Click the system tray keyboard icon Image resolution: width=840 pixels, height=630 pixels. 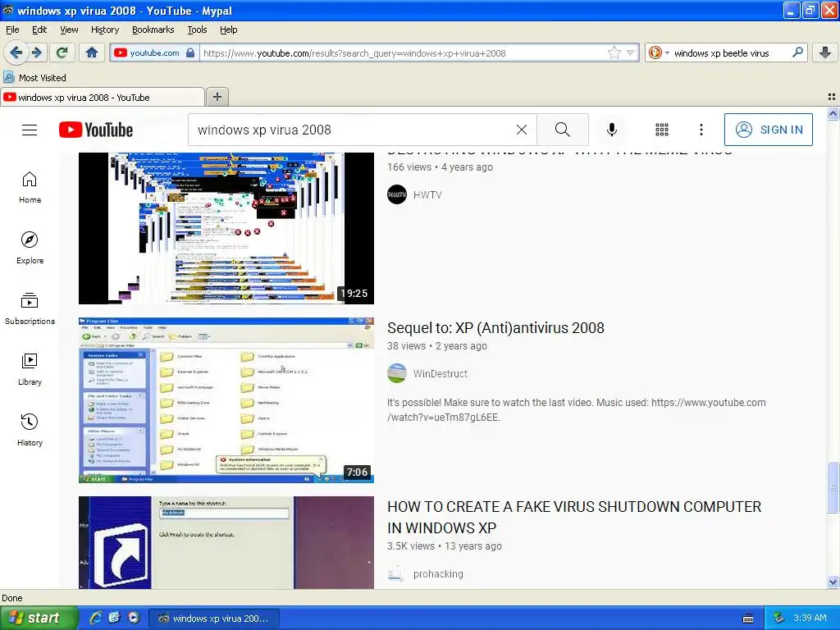click(x=748, y=619)
